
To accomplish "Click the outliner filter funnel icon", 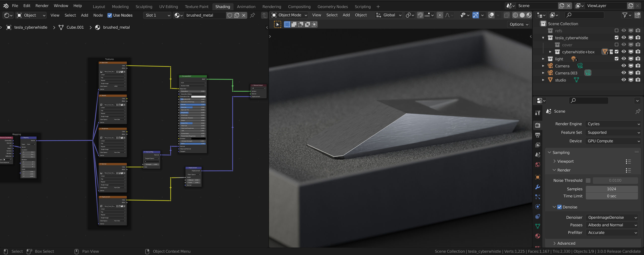I will (625, 15).
